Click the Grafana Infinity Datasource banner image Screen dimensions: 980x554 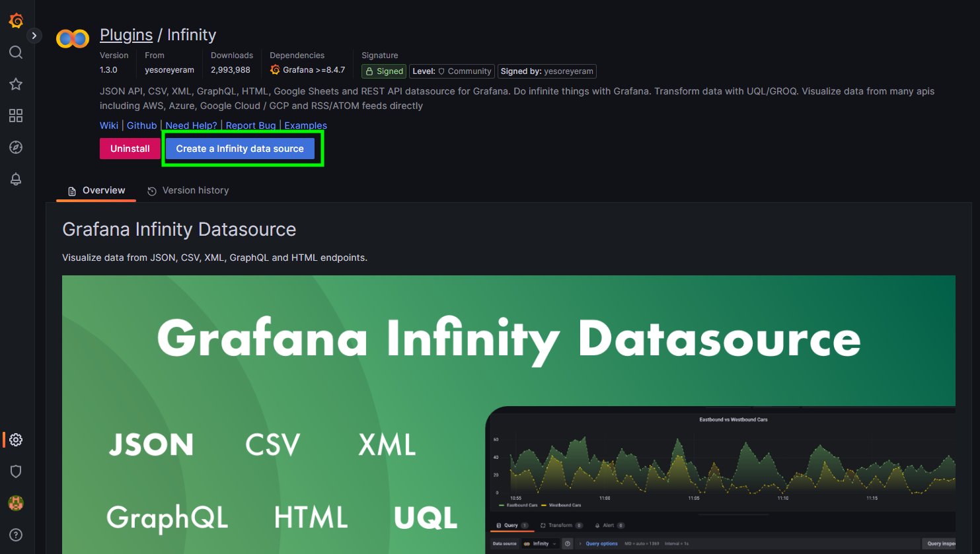[x=509, y=415]
